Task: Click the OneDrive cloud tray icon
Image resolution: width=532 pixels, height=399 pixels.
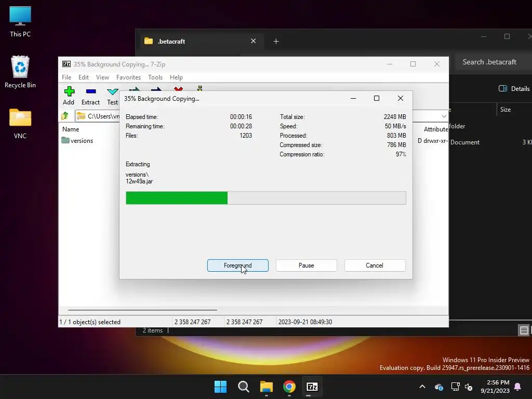Action: [x=438, y=387]
